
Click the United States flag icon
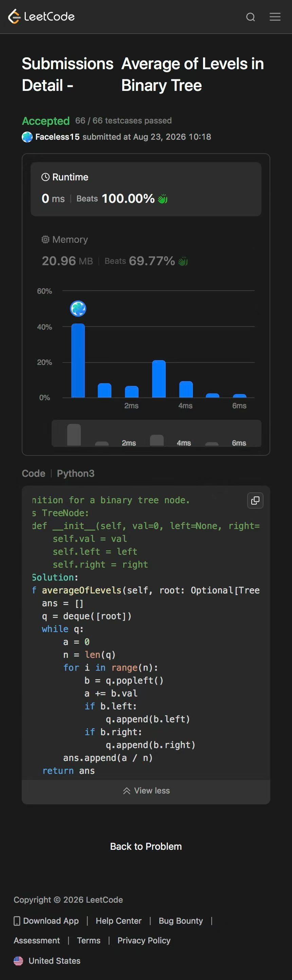(18, 961)
